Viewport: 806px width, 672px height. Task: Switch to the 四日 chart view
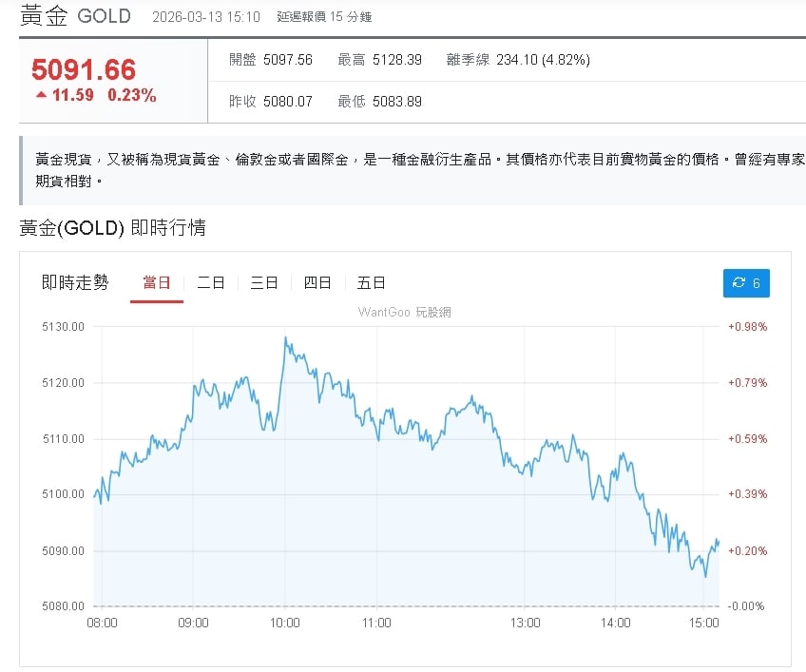(x=317, y=282)
